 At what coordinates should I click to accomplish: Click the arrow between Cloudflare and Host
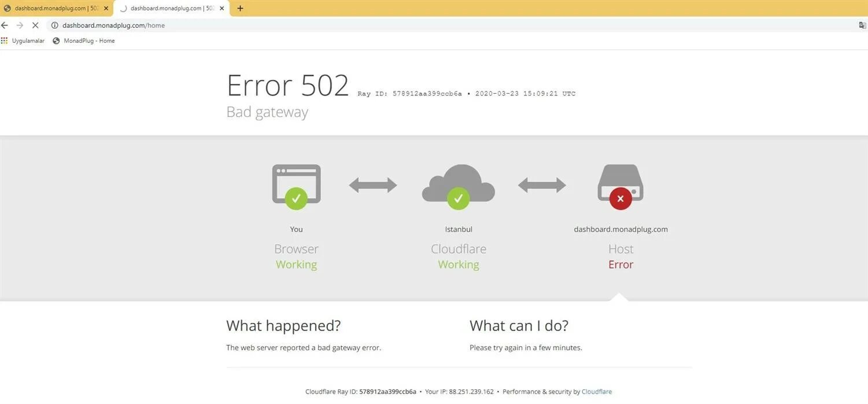click(x=542, y=185)
